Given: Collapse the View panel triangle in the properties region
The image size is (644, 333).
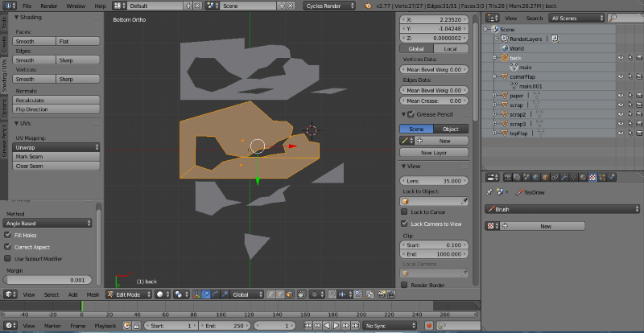Looking at the screenshot, I should click(403, 166).
